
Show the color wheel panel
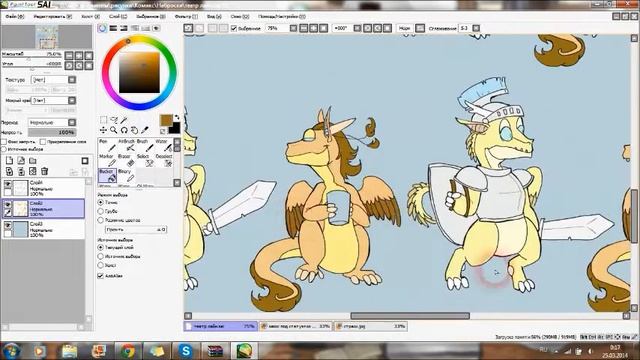coord(102,28)
